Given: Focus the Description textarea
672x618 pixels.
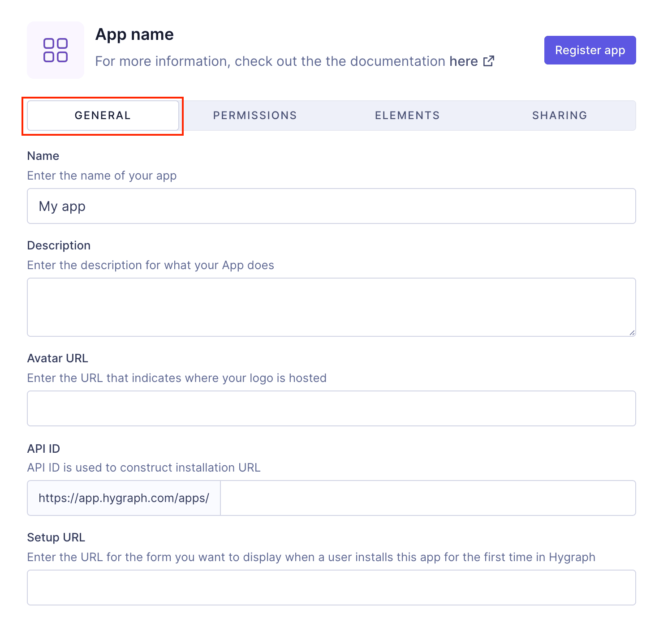Looking at the screenshot, I should click(x=332, y=307).
